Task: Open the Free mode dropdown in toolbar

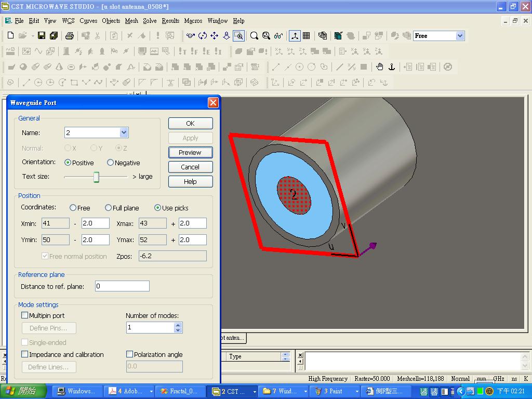Action: pyautogui.click(x=460, y=36)
